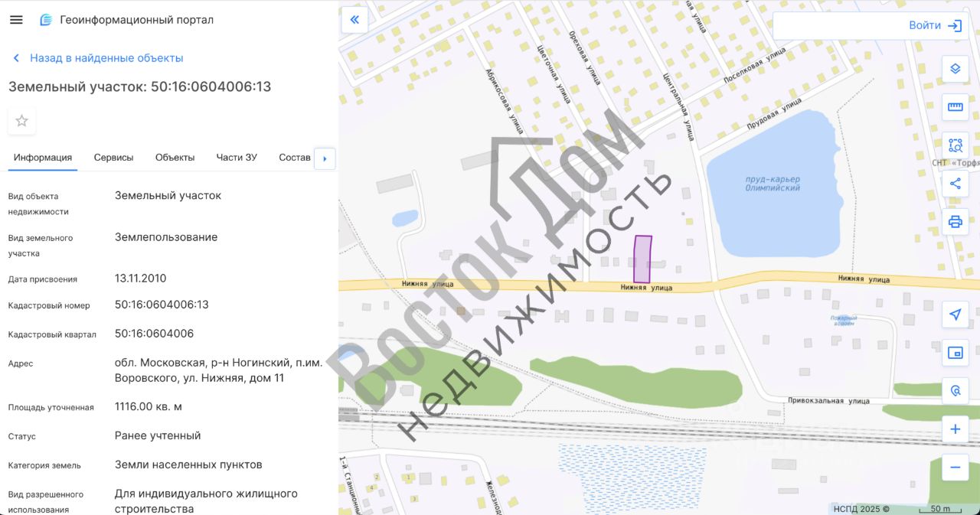Viewport: 980px width, 515px height.
Task: Toggle the favorite star for this parcel
Action: 21,121
